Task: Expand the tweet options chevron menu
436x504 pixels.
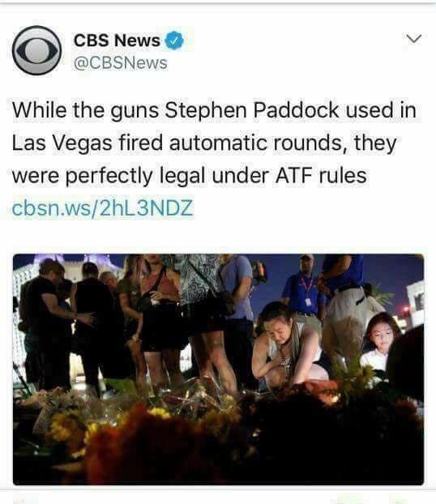Action: pos(413,39)
